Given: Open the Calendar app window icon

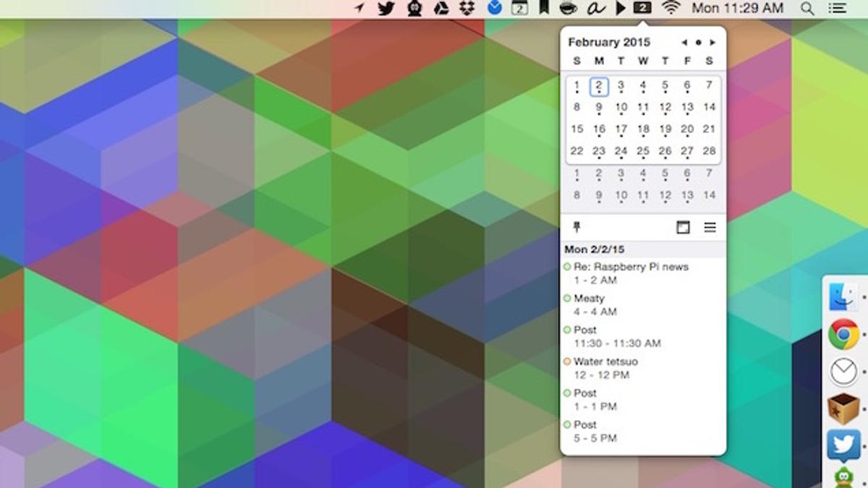Looking at the screenshot, I should pos(683,228).
